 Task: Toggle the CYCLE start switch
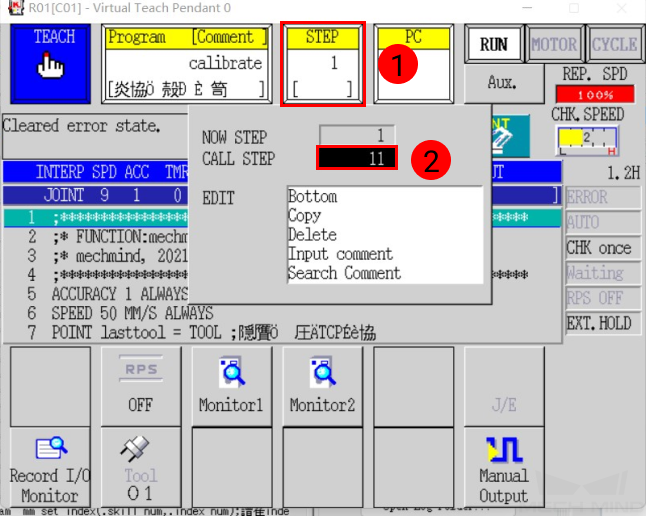tap(615, 44)
